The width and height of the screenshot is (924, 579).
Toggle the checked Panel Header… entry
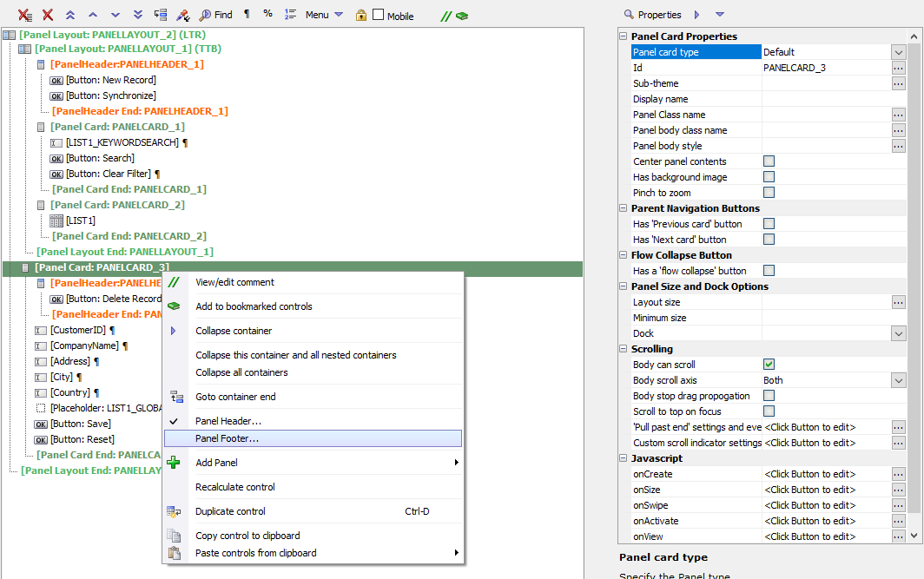tap(313, 420)
